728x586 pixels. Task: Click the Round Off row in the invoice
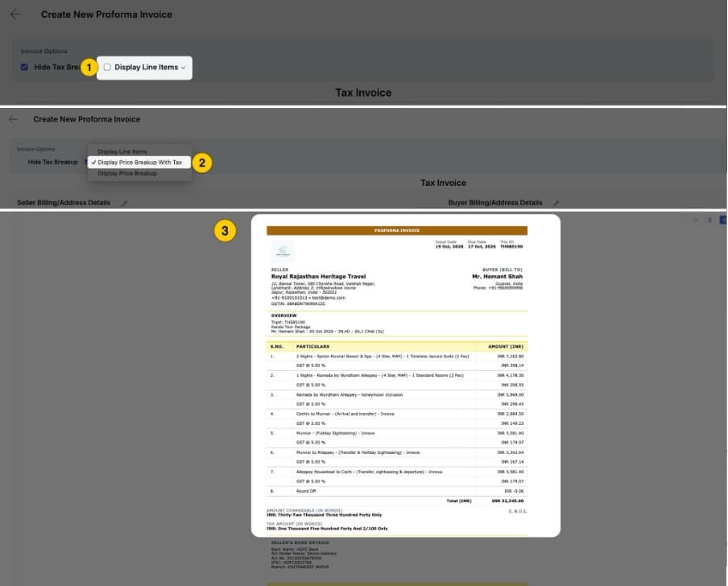397,491
